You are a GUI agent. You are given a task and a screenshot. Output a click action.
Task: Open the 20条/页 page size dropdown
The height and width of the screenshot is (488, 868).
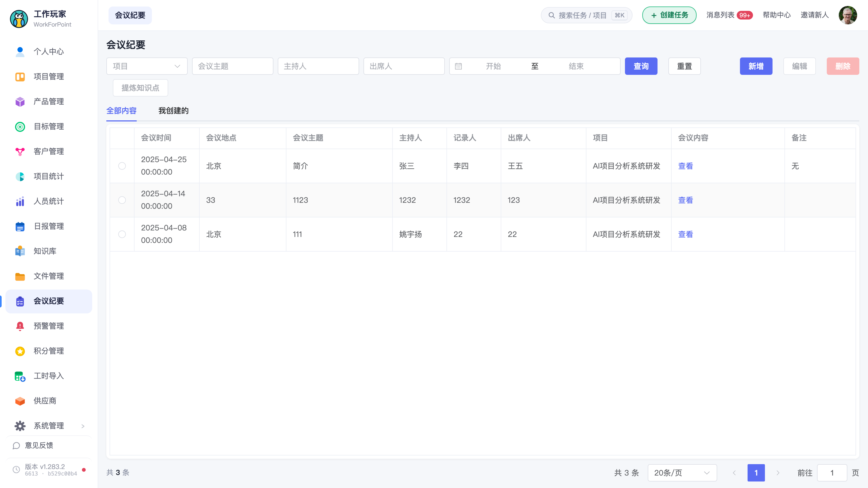682,473
